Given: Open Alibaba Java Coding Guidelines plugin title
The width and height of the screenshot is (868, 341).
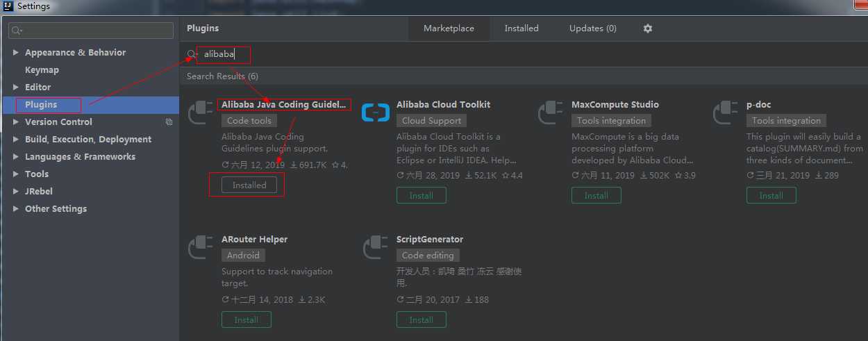Looking at the screenshot, I should [x=283, y=105].
